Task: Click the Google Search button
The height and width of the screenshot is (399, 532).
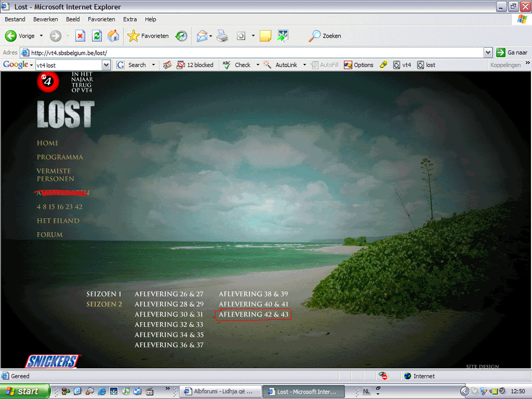Action: (x=131, y=65)
